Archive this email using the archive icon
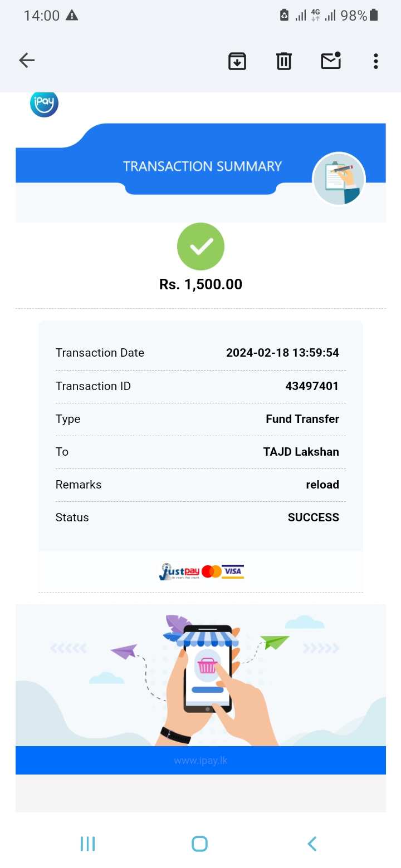401x868 pixels. click(237, 61)
